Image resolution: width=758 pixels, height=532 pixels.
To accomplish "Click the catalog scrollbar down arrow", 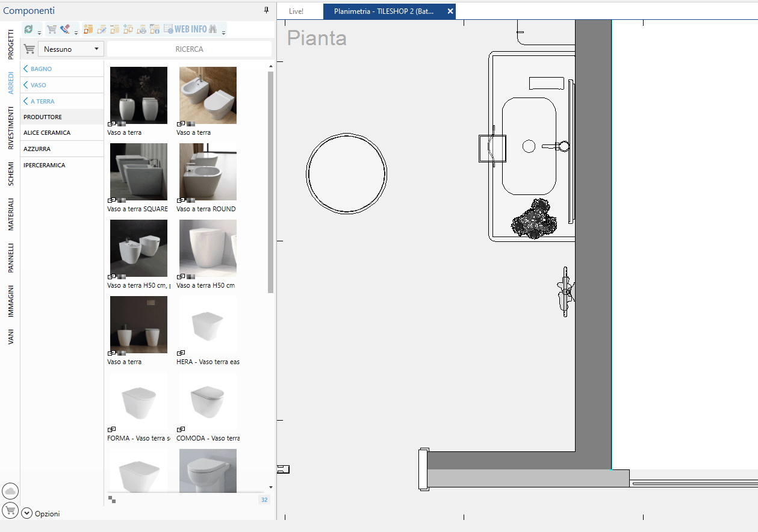I will tap(270, 487).
